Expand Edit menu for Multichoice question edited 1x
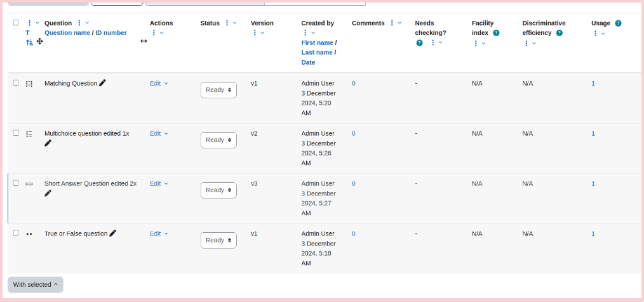The height and width of the screenshot is (302, 644). click(159, 133)
